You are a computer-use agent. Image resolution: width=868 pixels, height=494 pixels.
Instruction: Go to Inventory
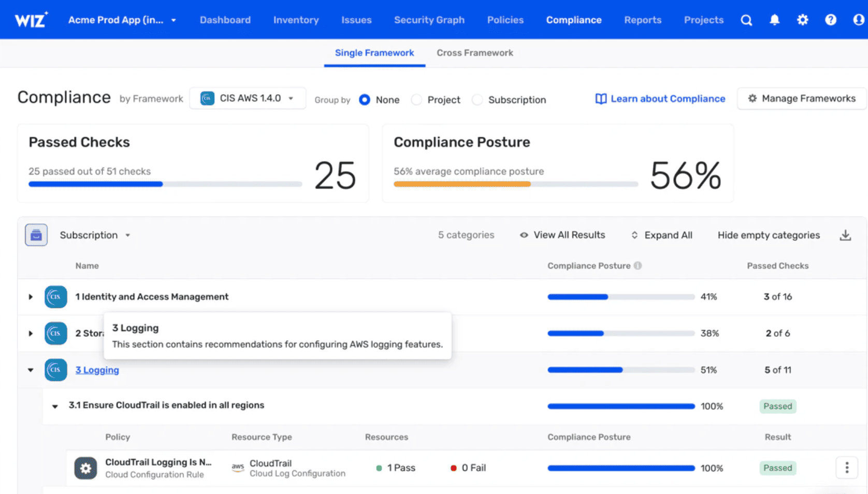click(296, 20)
